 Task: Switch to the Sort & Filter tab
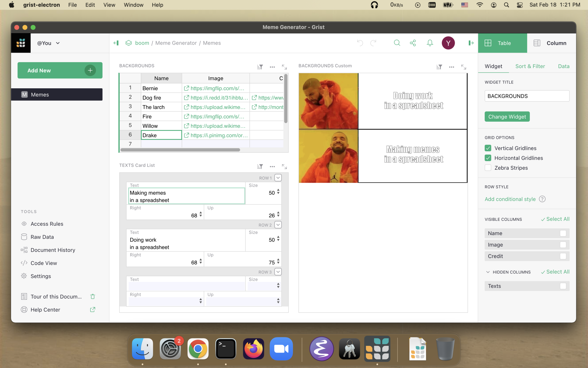tap(530, 66)
